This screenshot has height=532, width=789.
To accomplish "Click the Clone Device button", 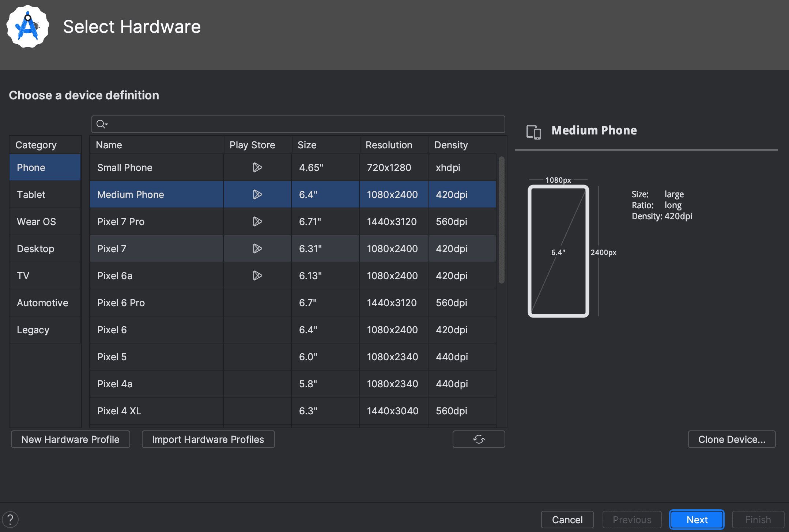I will pos(732,439).
